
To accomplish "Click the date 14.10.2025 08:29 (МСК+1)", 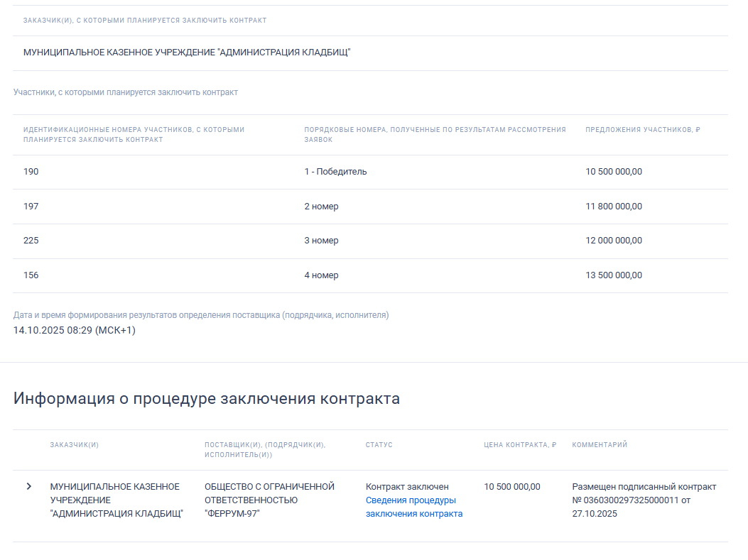I will (75, 330).
